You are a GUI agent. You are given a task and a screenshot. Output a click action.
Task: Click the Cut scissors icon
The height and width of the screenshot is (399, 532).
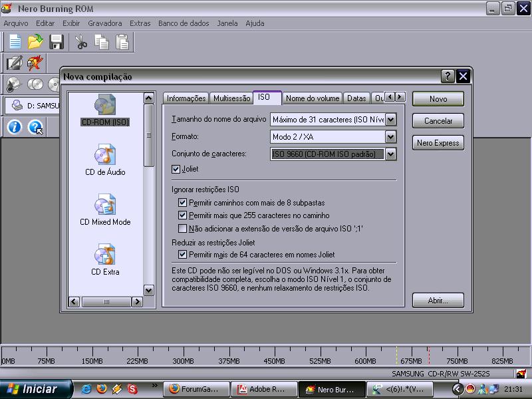click(80, 43)
